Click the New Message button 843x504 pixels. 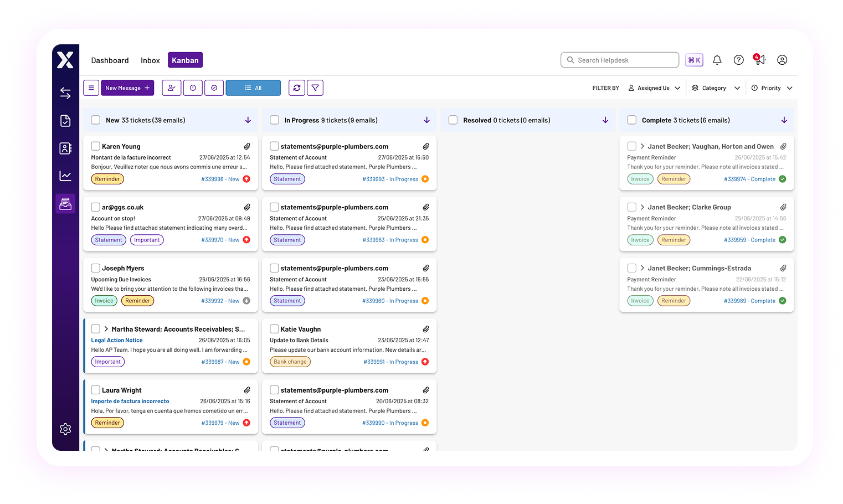[x=127, y=88]
